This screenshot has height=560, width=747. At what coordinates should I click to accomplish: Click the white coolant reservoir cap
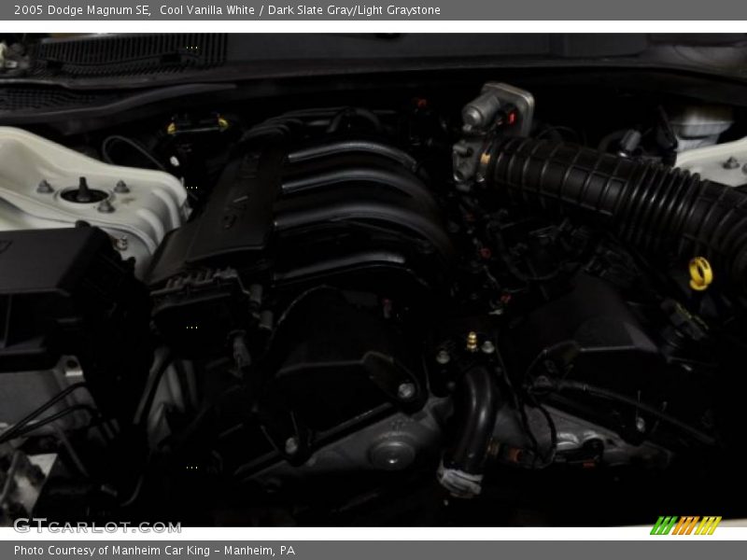click(700, 124)
